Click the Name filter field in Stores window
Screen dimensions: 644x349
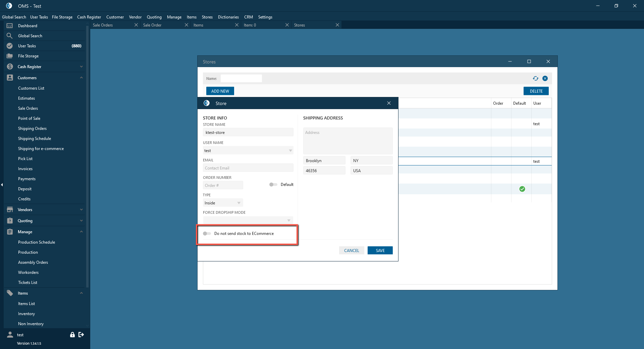point(241,79)
